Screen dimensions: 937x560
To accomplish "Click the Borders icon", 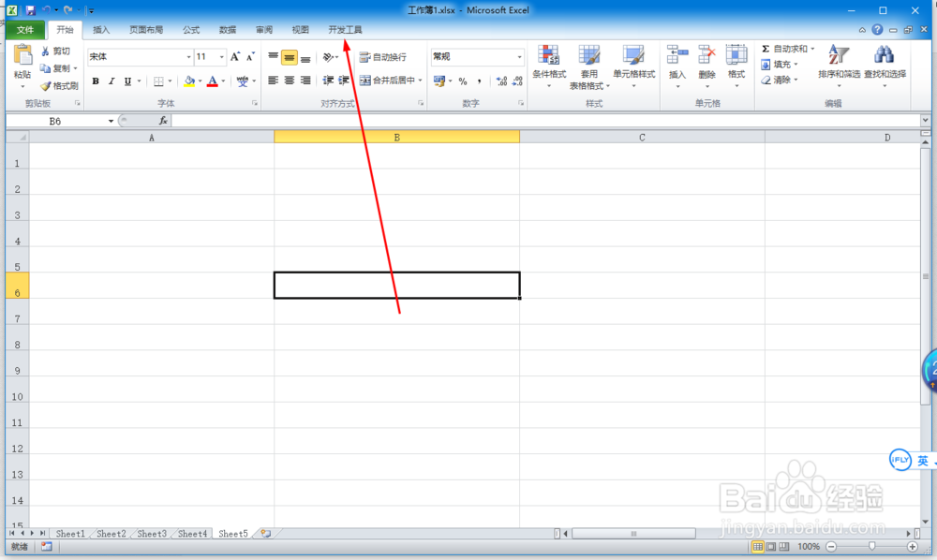I will [158, 81].
